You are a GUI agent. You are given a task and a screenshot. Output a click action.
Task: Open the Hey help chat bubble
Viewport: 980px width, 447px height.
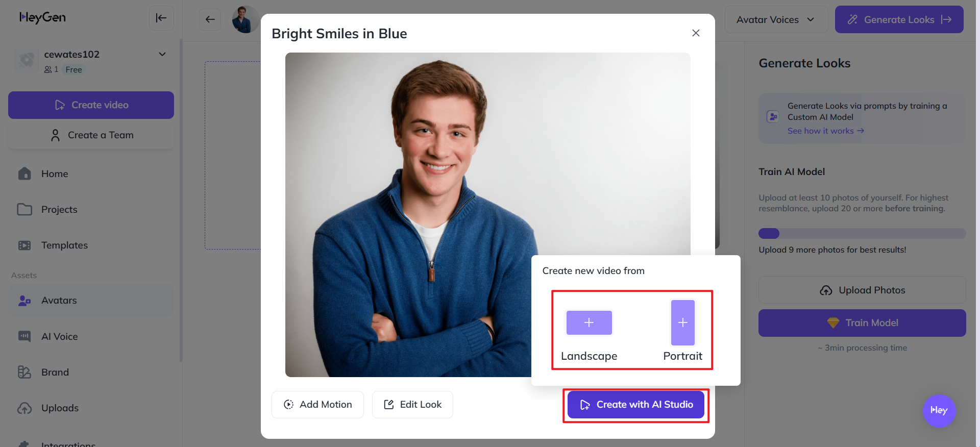coord(939,411)
